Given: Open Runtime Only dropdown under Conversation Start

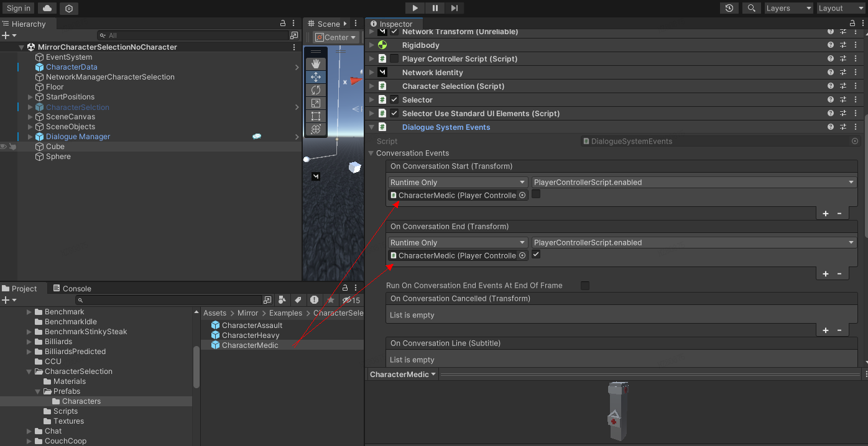Looking at the screenshot, I should coord(458,183).
